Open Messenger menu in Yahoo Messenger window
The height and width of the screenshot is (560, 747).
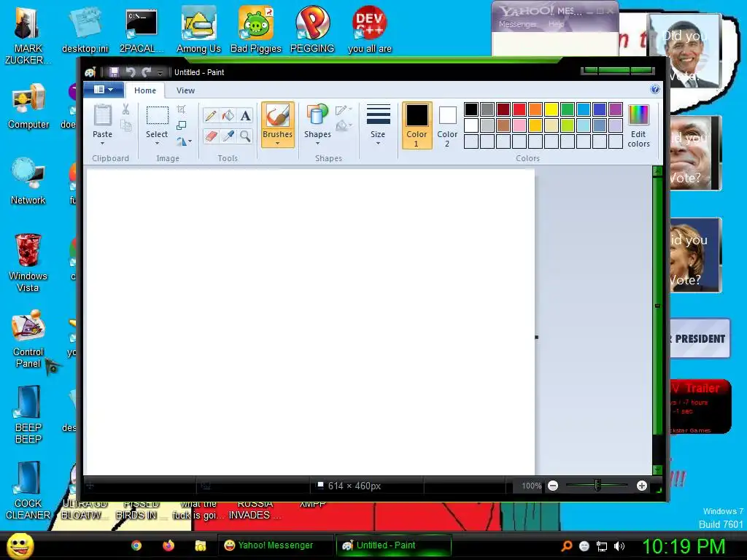coord(517,24)
